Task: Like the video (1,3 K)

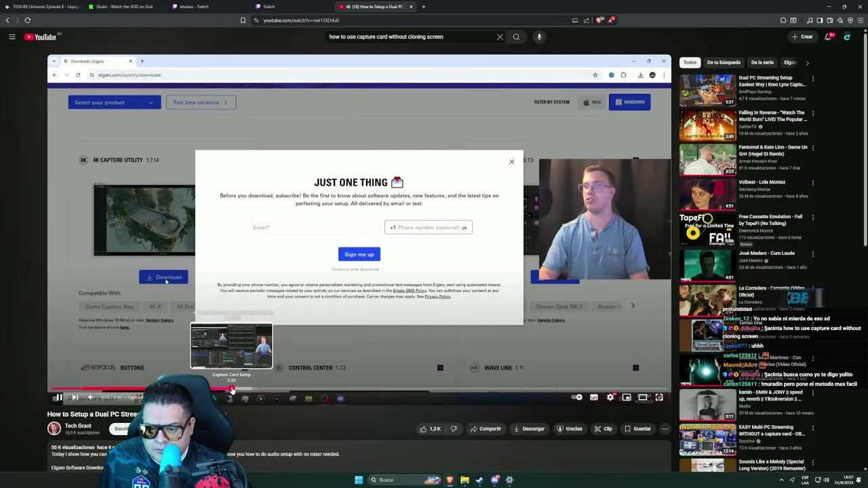Action: [430, 429]
